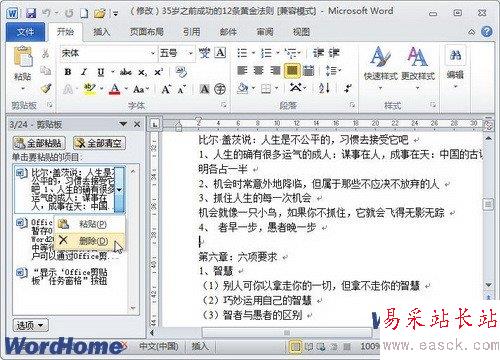Screen dimensions: 500x360
Task: Select Center paragraph alignment
Action: pos(259,70)
